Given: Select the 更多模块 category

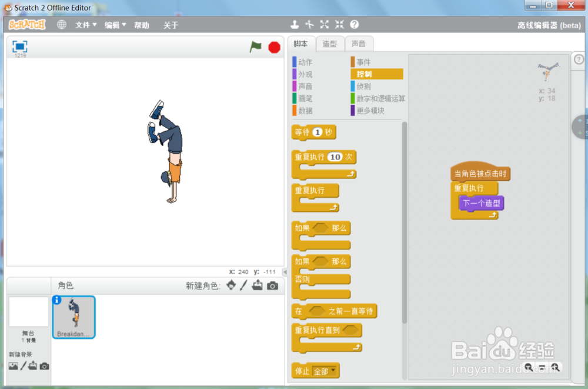Looking at the screenshot, I should tap(368, 111).
